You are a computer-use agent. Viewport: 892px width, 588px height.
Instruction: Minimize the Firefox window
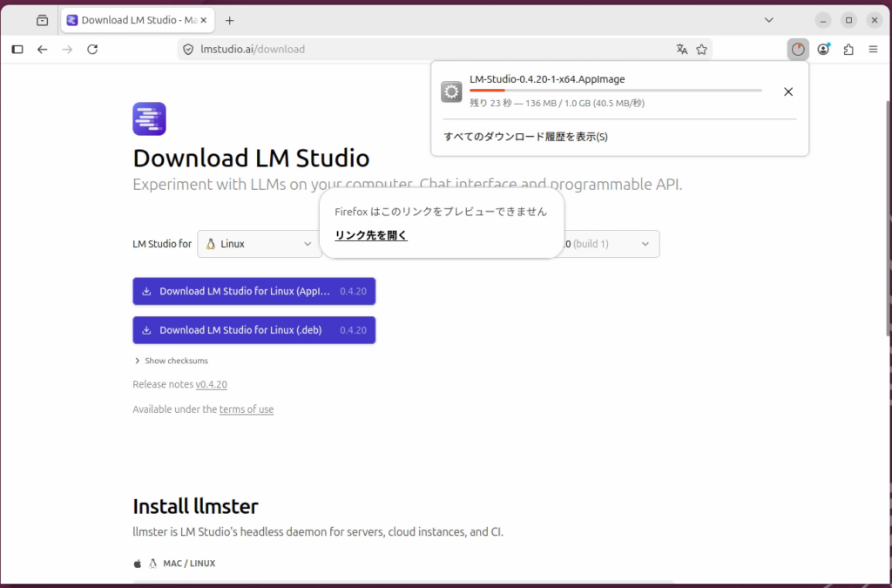click(x=823, y=21)
